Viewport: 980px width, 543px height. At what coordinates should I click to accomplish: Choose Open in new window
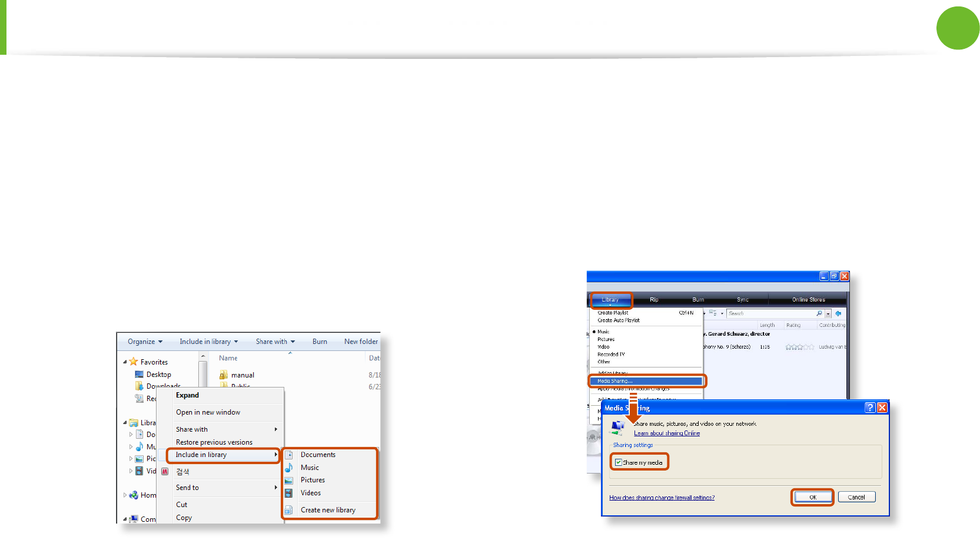pos(208,412)
